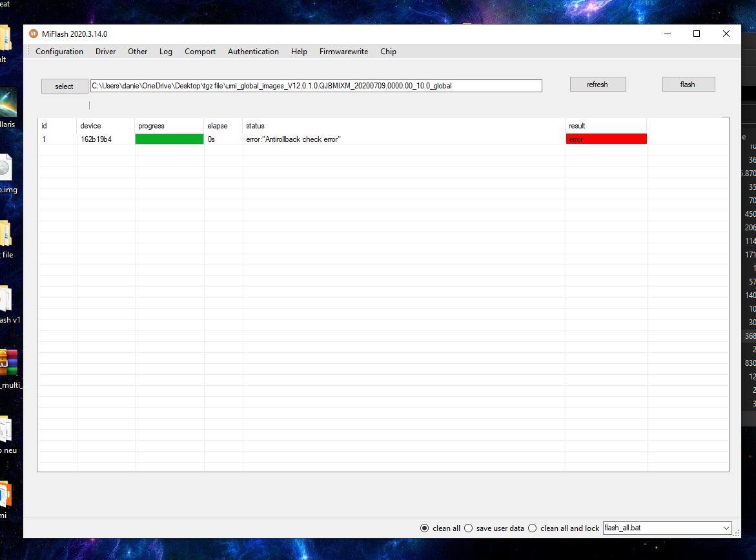Select device ID 162b19b4 in the table
The height and width of the screenshot is (560, 756).
pyautogui.click(x=96, y=139)
